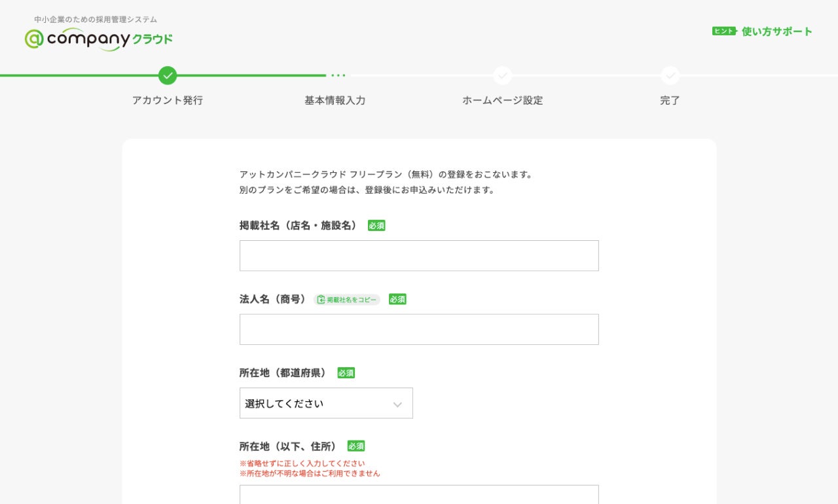Click the @company クラウド logo
Viewport: 838px width, 504px height.
click(99, 39)
